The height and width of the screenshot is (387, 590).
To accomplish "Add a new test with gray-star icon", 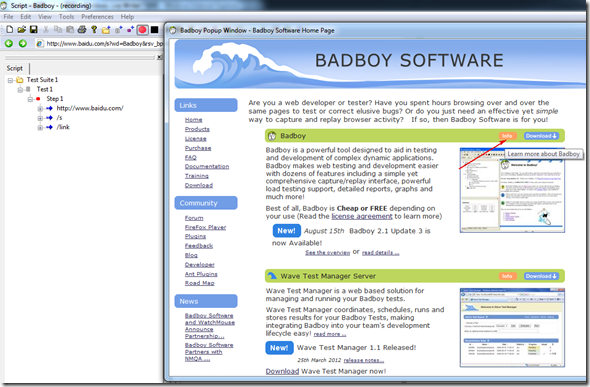I will [119, 29].
